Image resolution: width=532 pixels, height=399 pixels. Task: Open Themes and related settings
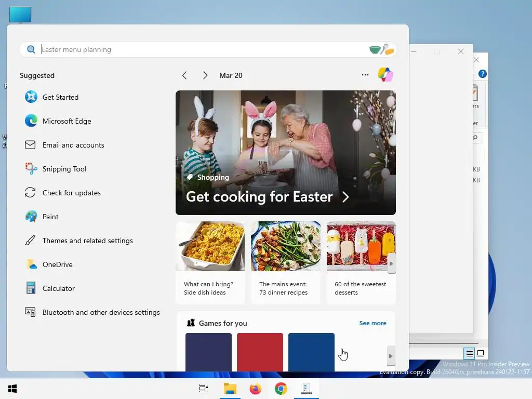(x=87, y=241)
